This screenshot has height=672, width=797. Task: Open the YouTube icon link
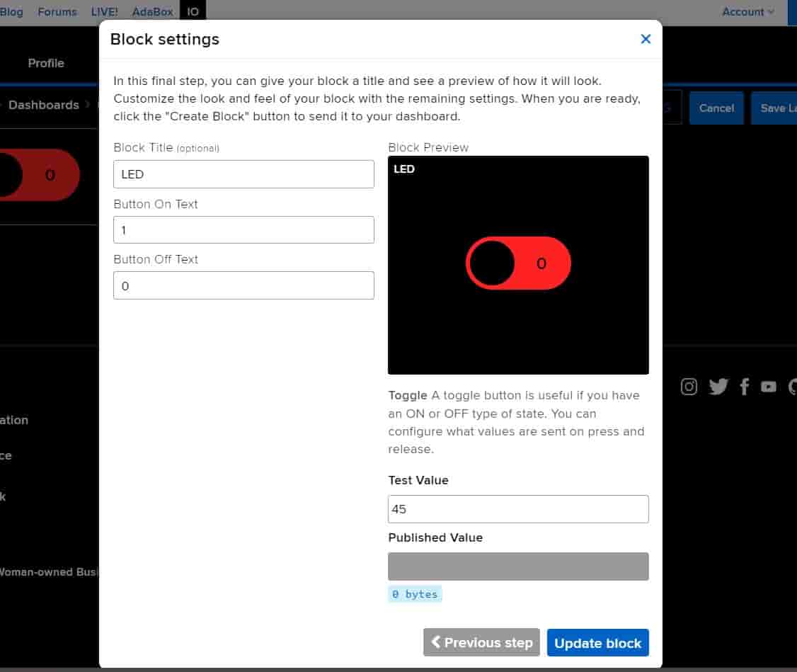[769, 386]
